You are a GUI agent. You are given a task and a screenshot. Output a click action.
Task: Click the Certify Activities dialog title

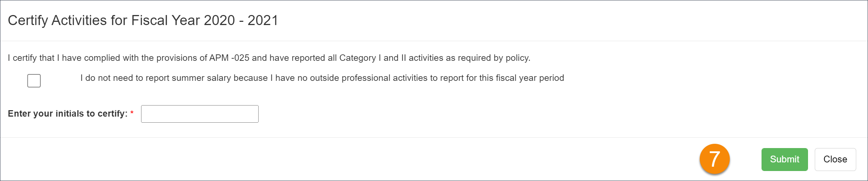pyautogui.click(x=143, y=20)
